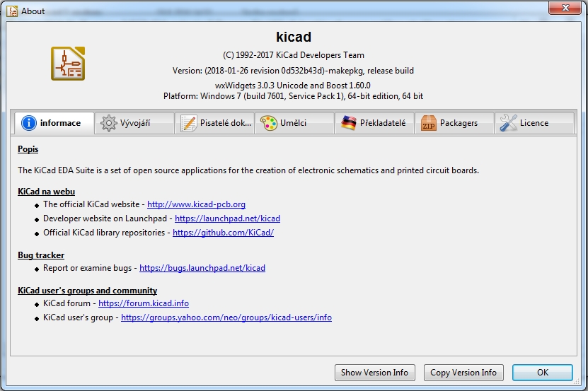Click the 'Bug tracker' heading
This screenshot has width=588, height=391.
41,255
